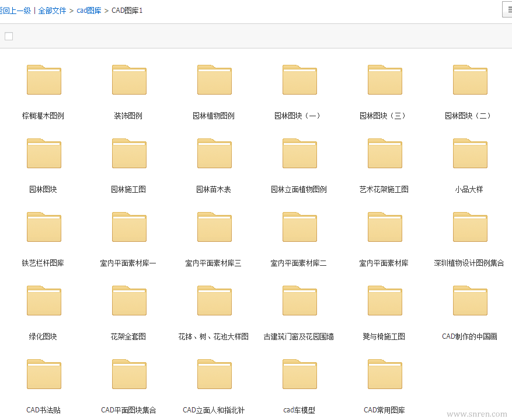Click the 室内平面素材库二 folder name
This screenshot has height=420, width=512.
tap(299, 263)
